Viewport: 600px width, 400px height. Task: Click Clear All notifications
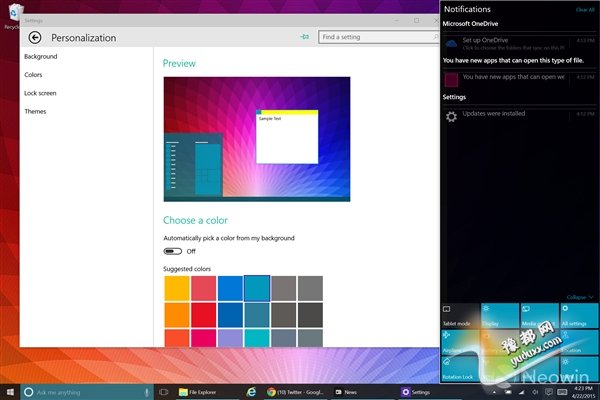pos(585,9)
